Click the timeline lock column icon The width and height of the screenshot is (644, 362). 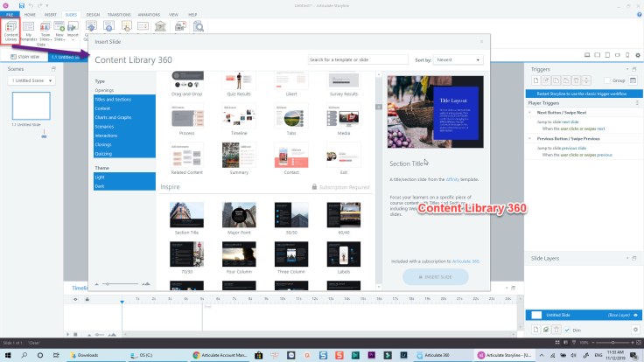click(87, 299)
